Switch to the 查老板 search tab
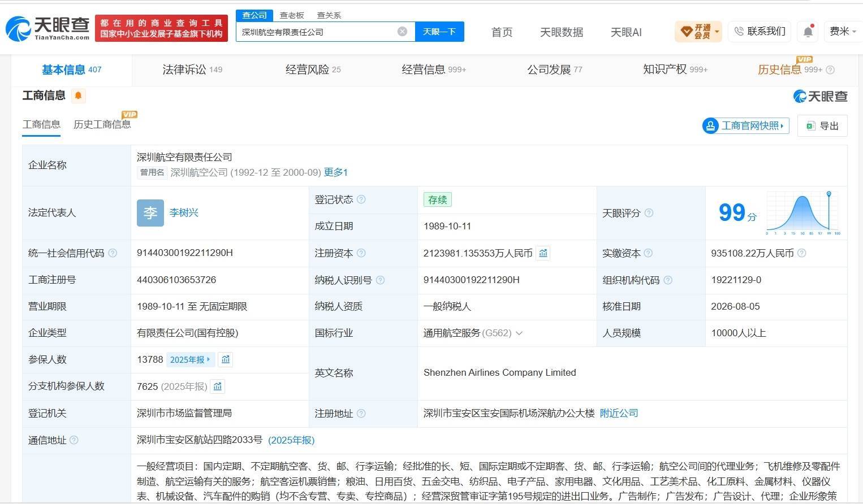Viewport: 863px width, 504px height. [x=292, y=15]
